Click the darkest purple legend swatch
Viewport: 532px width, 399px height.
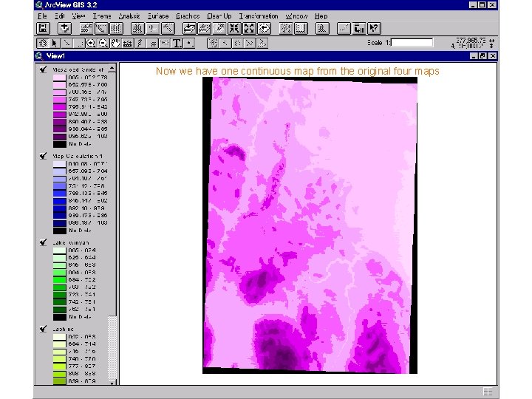(58, 137)
